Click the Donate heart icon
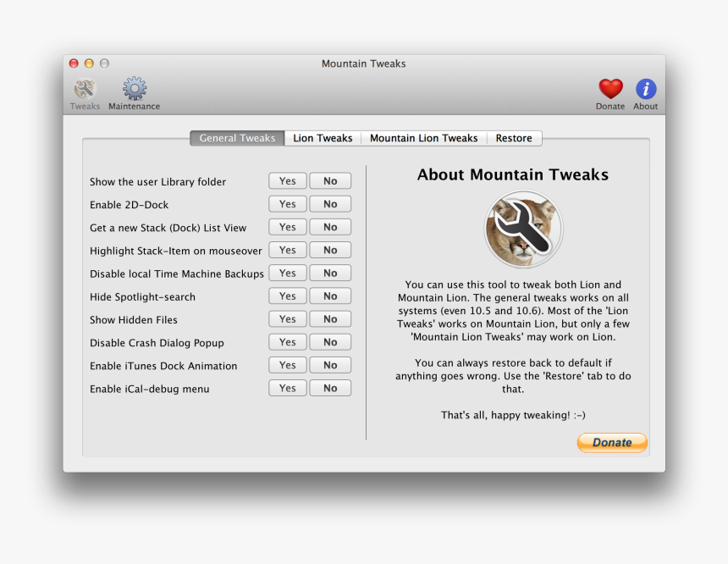 pos(610,91)
